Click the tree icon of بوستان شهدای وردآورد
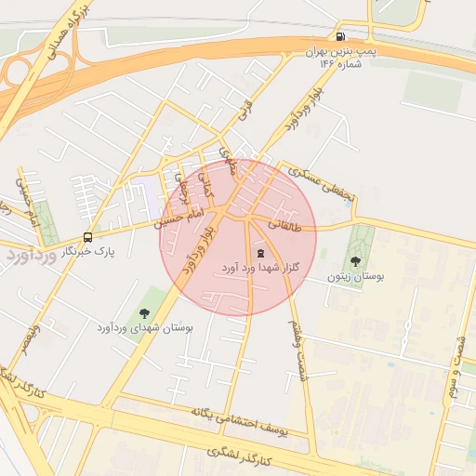 144,313
